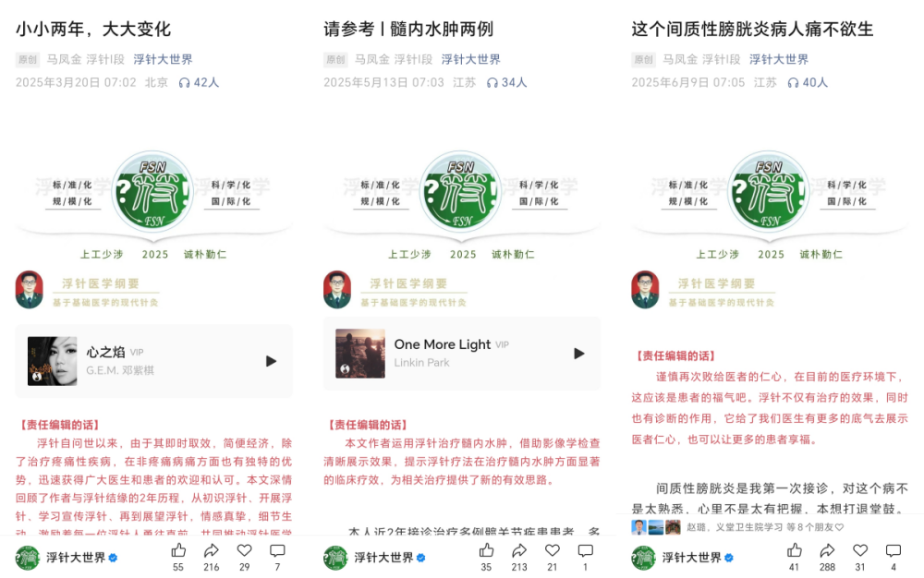Tap 心之焰 album cover thumbnail
Viewport: 924px width, 578px height.
point(53,361)
